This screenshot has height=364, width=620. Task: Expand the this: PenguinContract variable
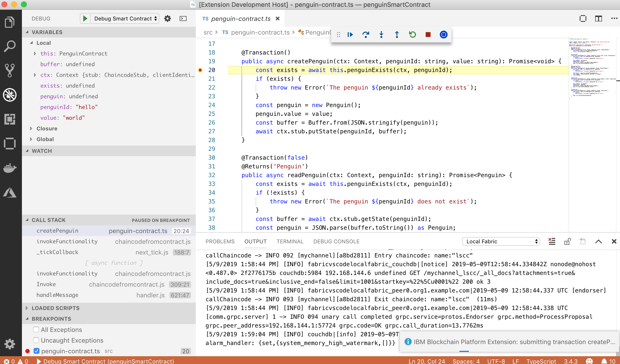click(x=35, y=53)
